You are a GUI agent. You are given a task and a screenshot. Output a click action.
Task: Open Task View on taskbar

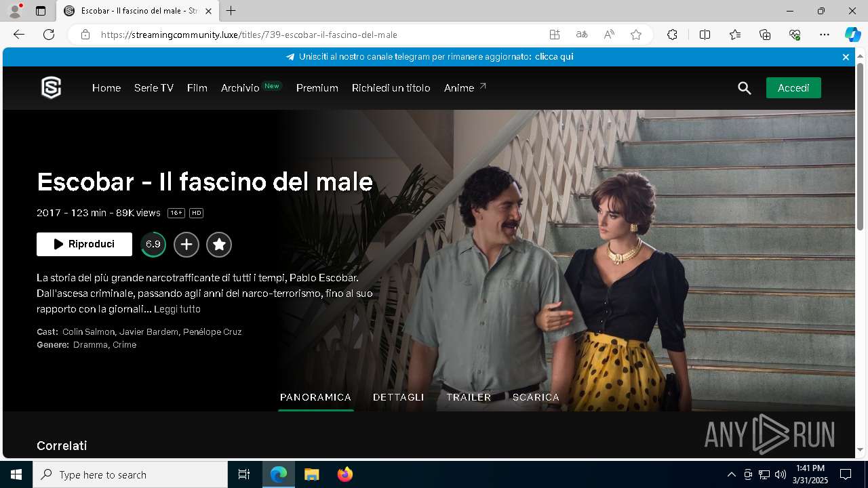click(x=244, y=474)
